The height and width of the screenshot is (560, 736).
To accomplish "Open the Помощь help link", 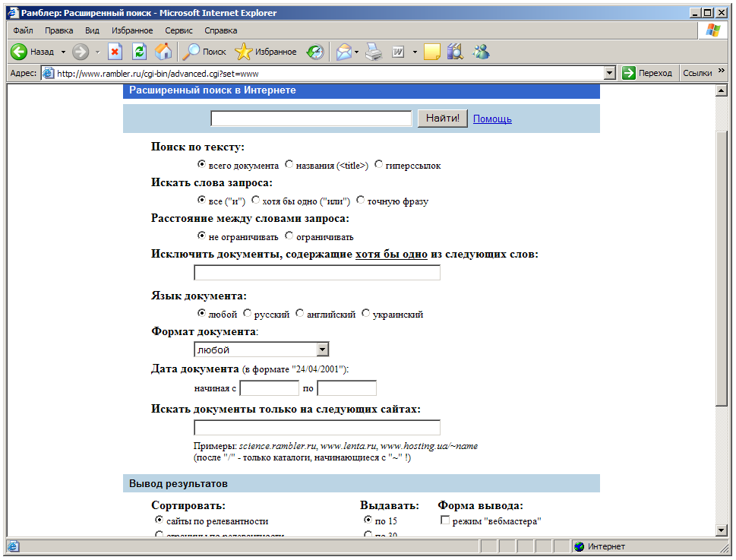I will coord(492,119).
